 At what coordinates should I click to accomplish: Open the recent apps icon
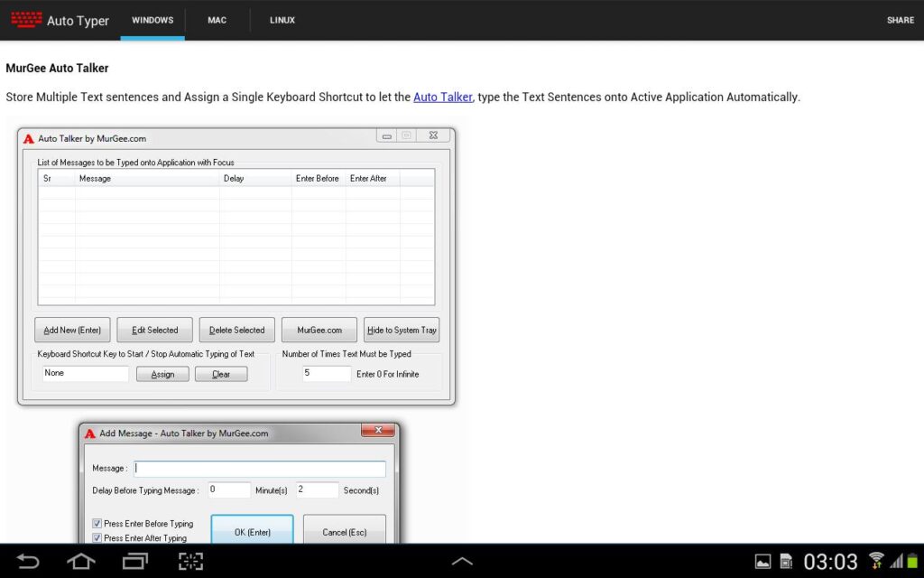(x=135, y=561)
